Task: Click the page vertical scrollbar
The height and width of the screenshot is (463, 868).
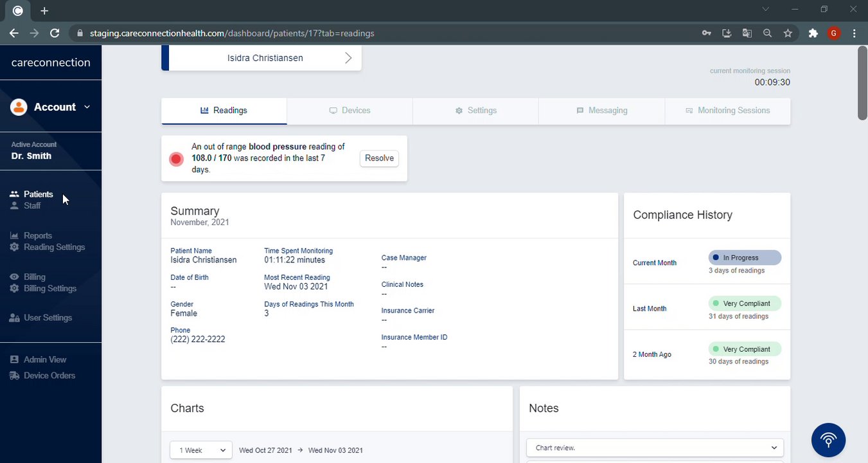Action: point(862,83)
